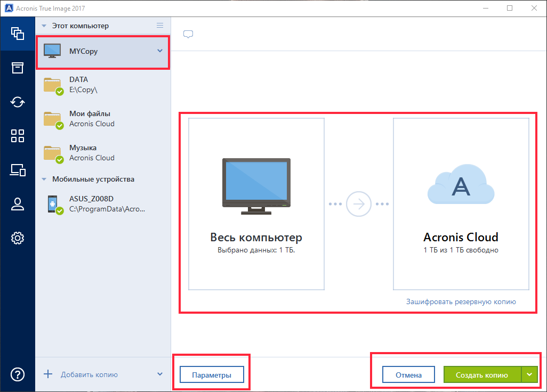Viewport: 547px width, 392px height.
Task: Click the Весь компьютер source title
Action: click(256, 238)
